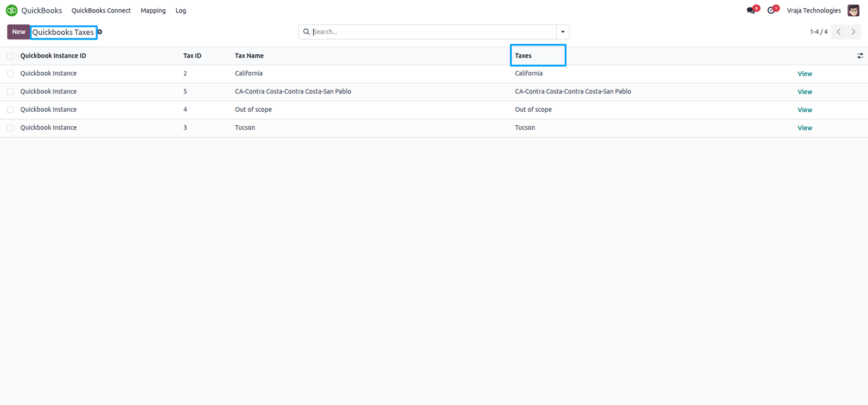Viewport: 868px width, 405px height.
Task: Open the user avatar menu
Action: (853, 10)
